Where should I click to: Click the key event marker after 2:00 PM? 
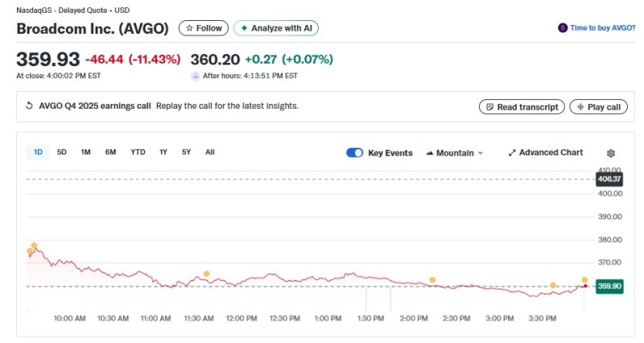click(432, 279)
